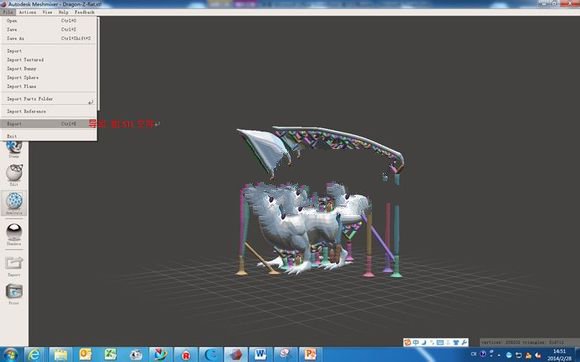Viewport: 580px width, 362px height.
Task: Open the Feedback menu
Action: click(84, 12)
